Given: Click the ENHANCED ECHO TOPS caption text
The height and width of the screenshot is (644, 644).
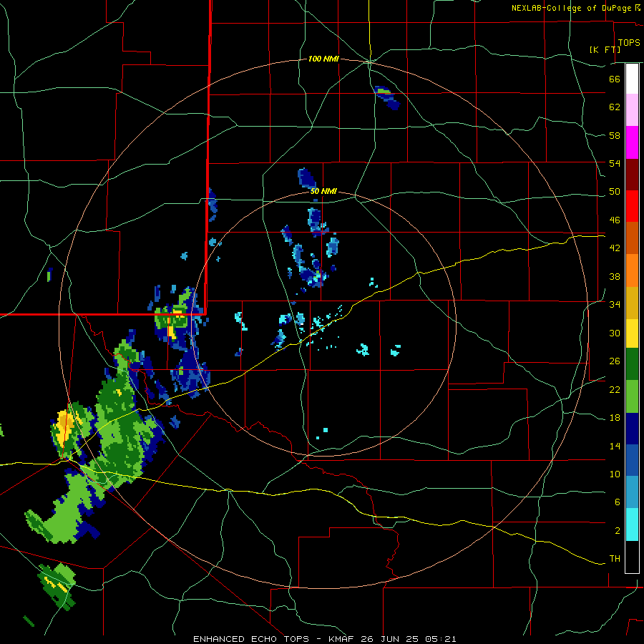Looking at the screenshot, I should pos(251,639).
